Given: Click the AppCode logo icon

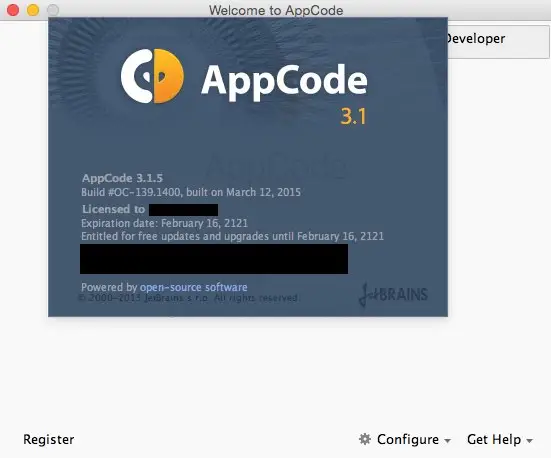Looking at the screenshot, I should (x=152, y=76).
